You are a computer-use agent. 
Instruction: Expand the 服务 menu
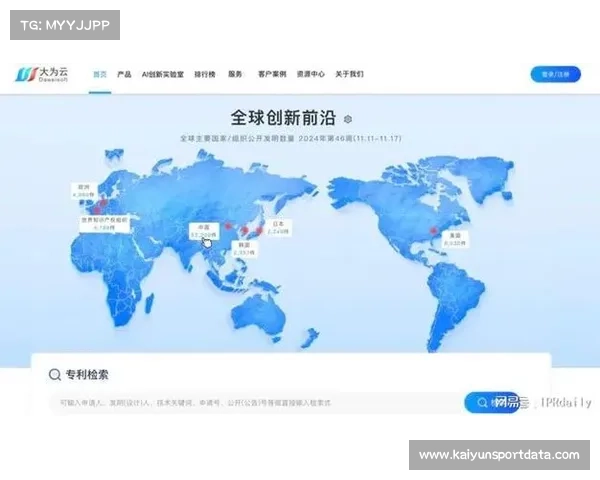point(235,74)
